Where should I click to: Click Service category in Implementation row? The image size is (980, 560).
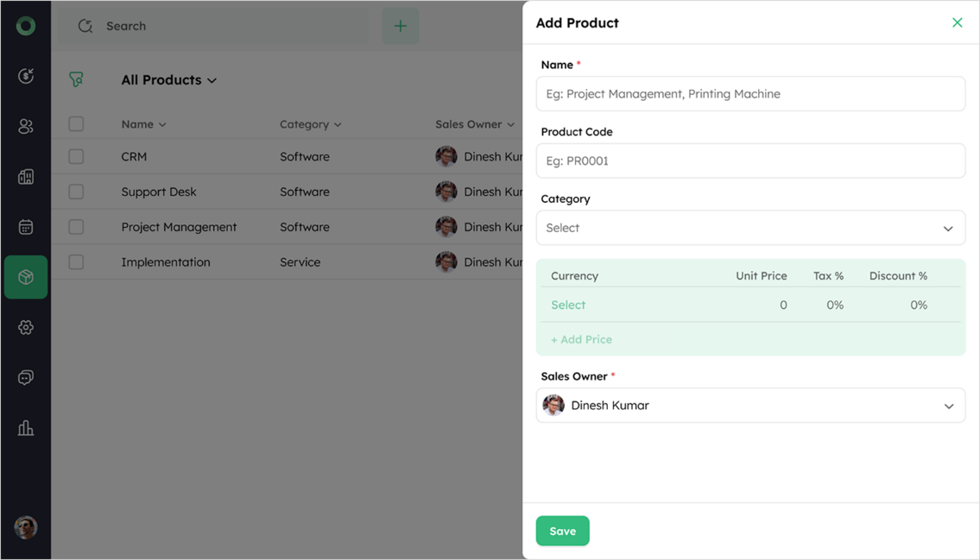coord(300,262)
